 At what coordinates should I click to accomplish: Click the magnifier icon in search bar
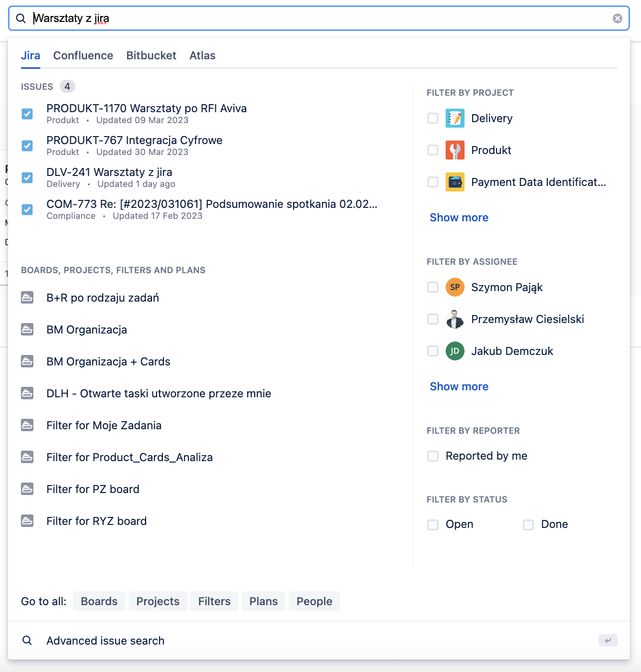(x=21, y=18)
